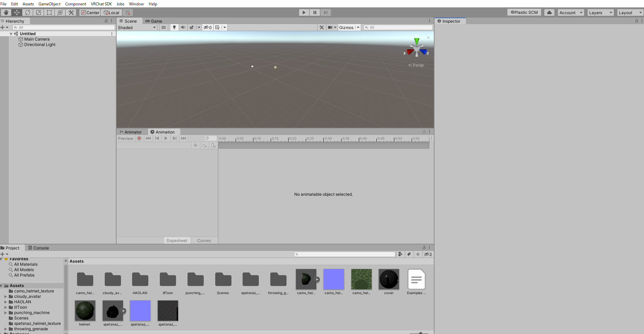Open the VRChat SDK menu
Image resolution: width=644 pixels, height=334 pixels.
[x=101, y=4]
